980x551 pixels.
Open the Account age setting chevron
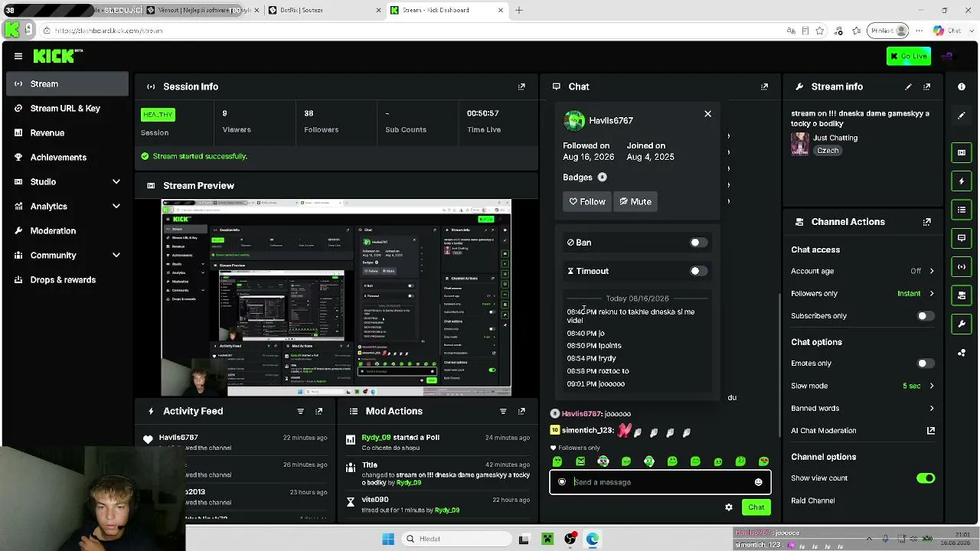pyautogui.click(x=932, y=271)
